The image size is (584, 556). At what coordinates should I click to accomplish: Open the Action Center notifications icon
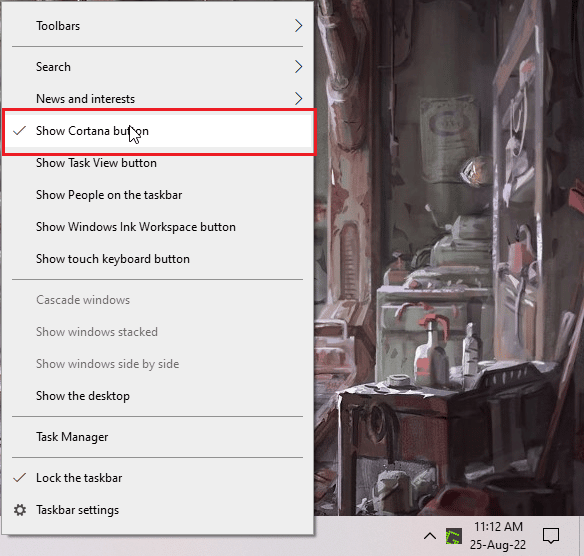551,536
